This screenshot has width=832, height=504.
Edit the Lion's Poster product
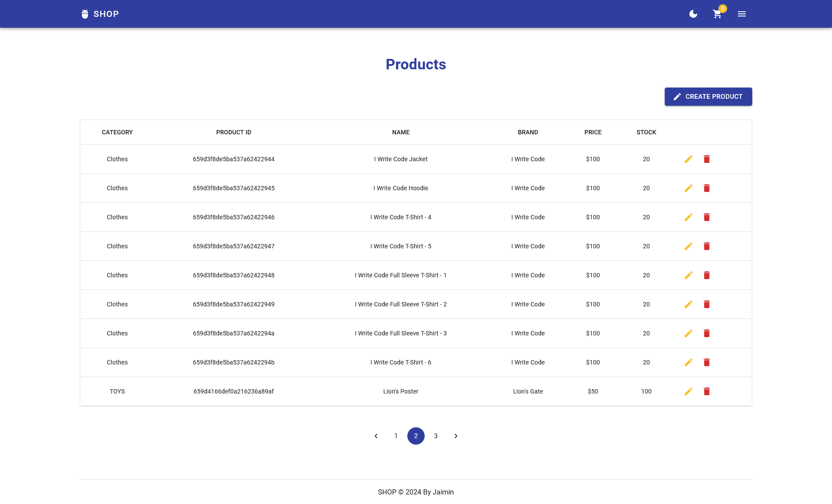[688, 391]
